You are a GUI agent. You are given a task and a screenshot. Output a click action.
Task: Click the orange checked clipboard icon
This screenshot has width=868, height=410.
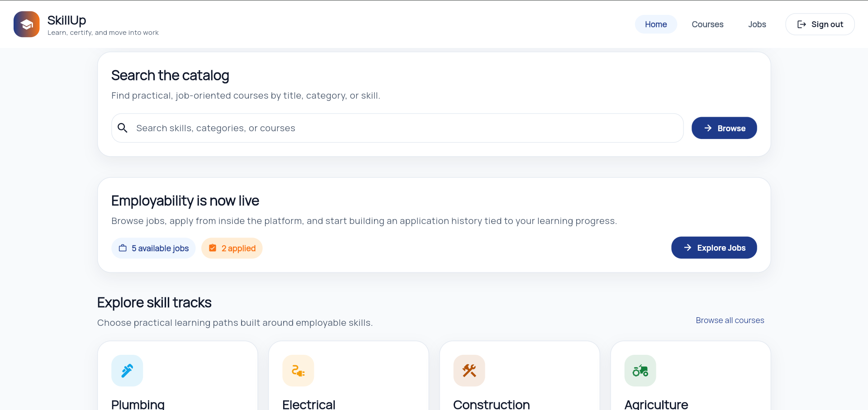pyautogui.click(x=213, y=248)
